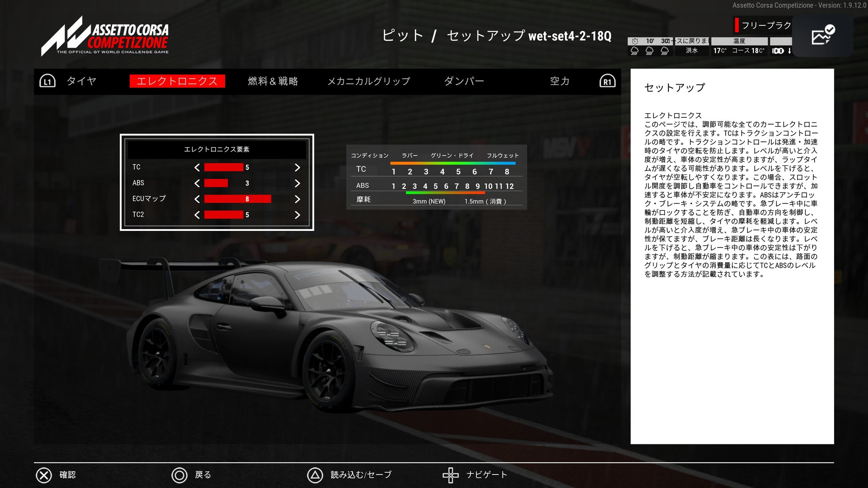
Task: Click the ECUマップ red slider bar
Action: 237,199
